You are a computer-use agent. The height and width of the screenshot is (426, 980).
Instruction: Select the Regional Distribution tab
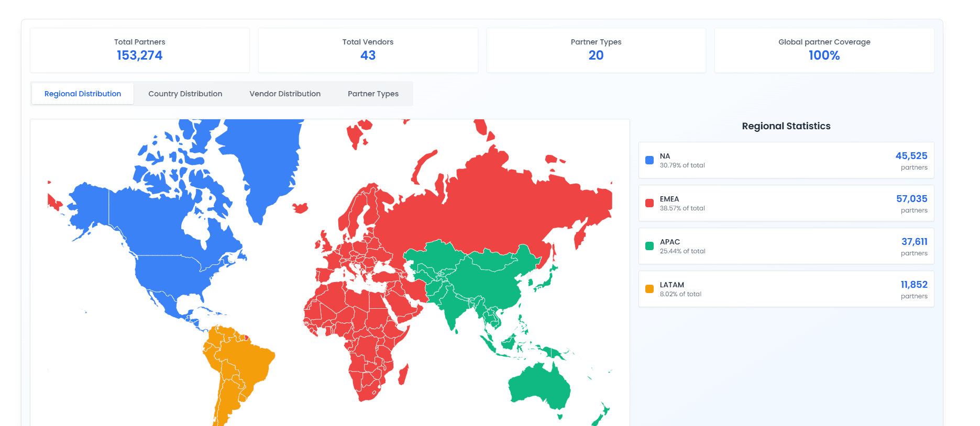point(83,94)
